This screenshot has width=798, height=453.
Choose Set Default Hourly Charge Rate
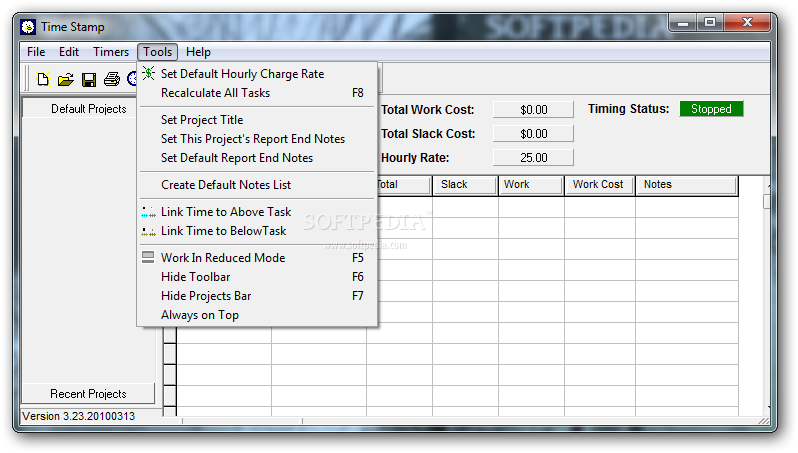tap(259, 74)
